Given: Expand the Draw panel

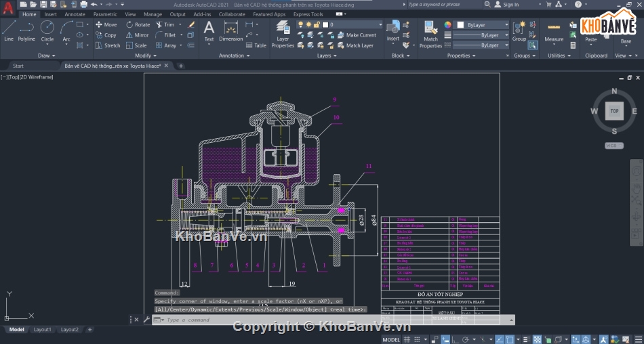Looking at the screenshot, I should (x=46, y=56).
